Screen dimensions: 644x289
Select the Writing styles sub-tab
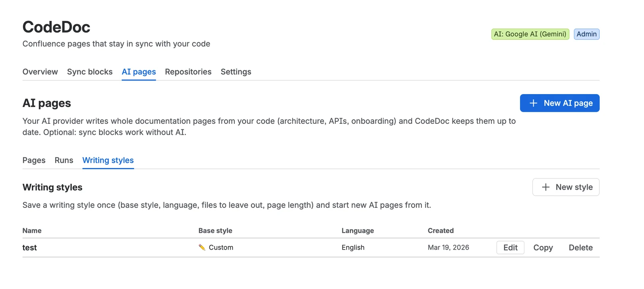click(x=108, y=160)
